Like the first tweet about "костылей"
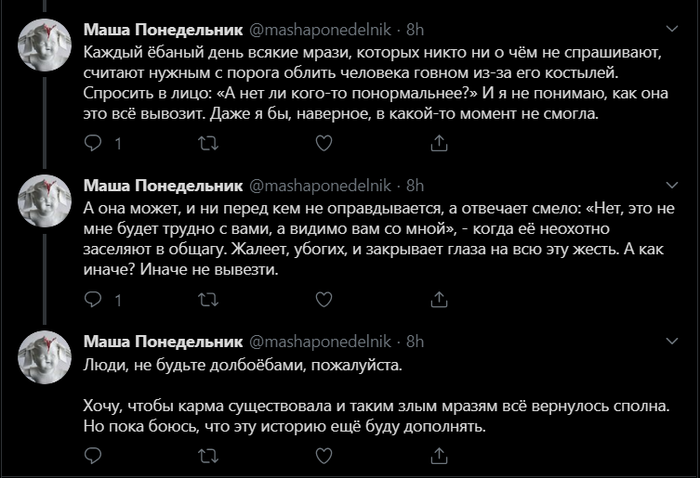 323,144
